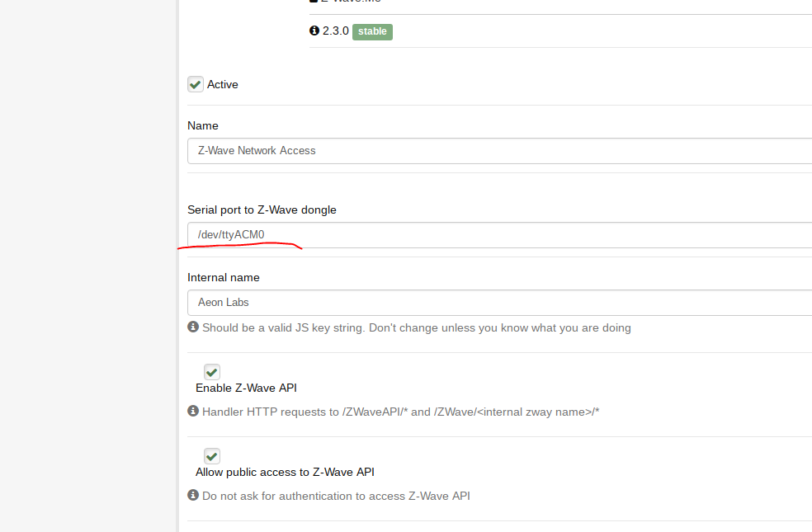Click the 'Handler HTTP requests to /ZWaveAPI/*' hint

click(x=401, y=412)
